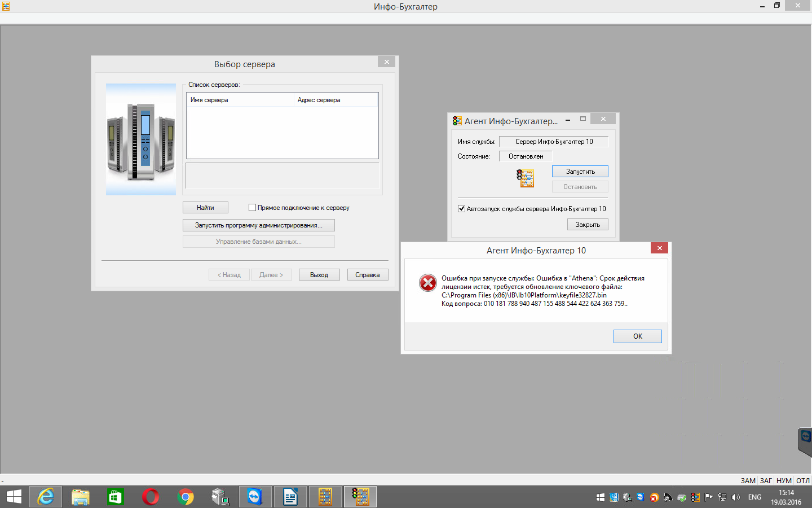Open TeamViewer tray icon

tap(641, 497)
